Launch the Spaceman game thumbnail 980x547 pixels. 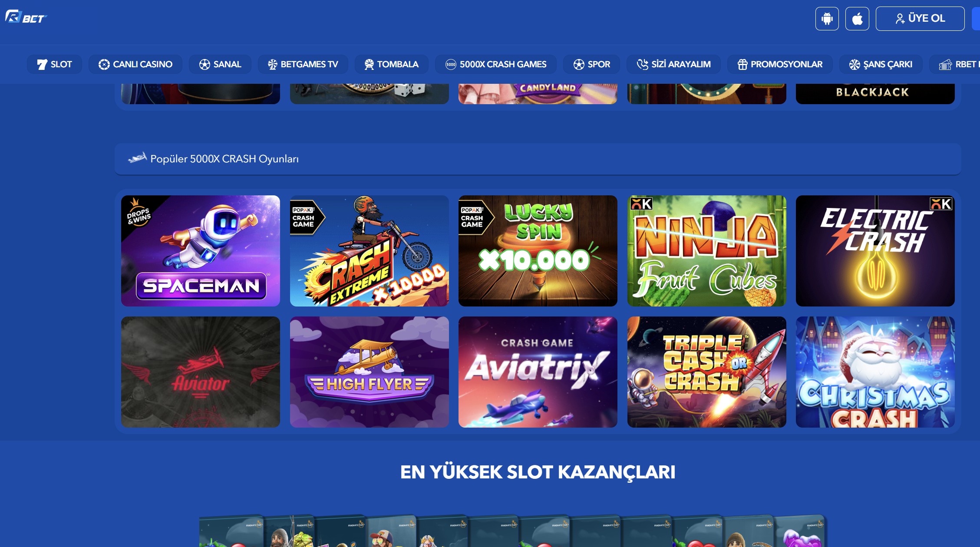[201, 251]
